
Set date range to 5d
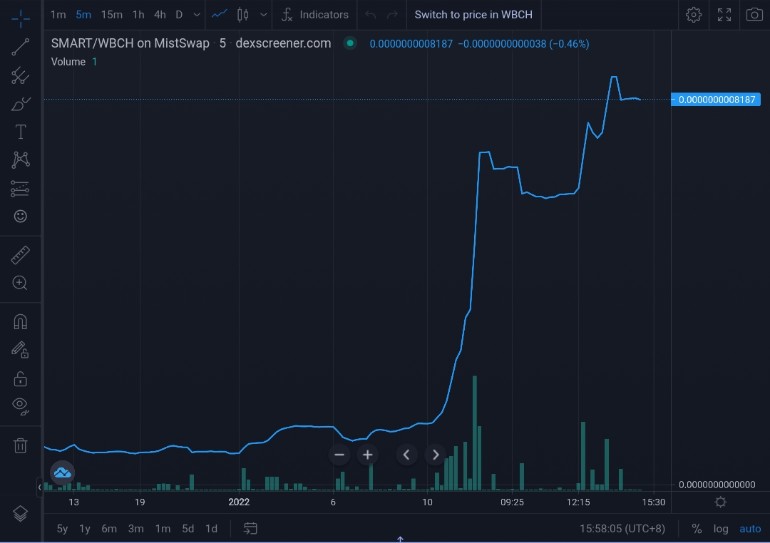point(188,529)
